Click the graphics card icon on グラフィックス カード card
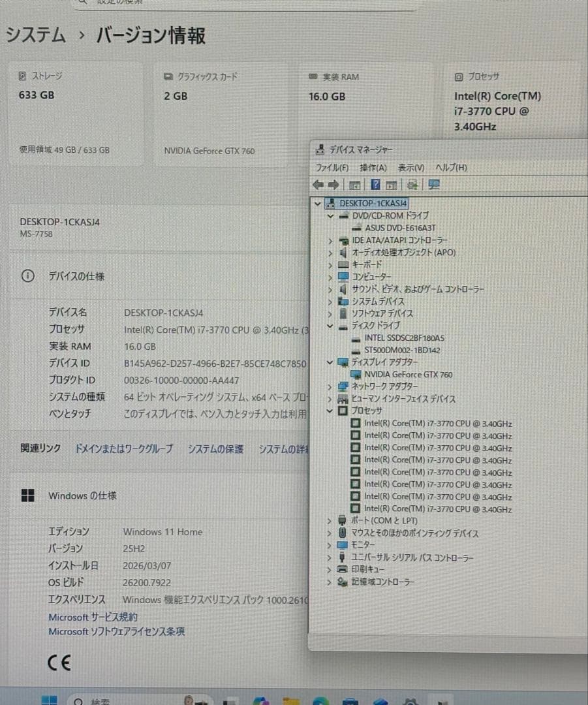 [168, 77]
